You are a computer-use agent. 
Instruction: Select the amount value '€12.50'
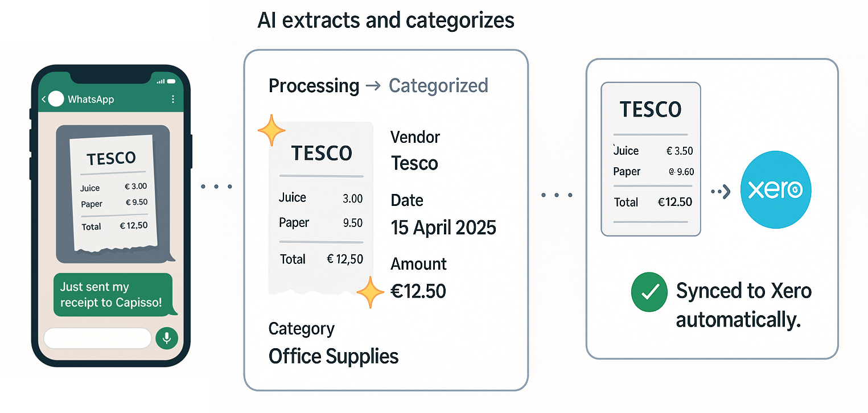click(418, 291)
